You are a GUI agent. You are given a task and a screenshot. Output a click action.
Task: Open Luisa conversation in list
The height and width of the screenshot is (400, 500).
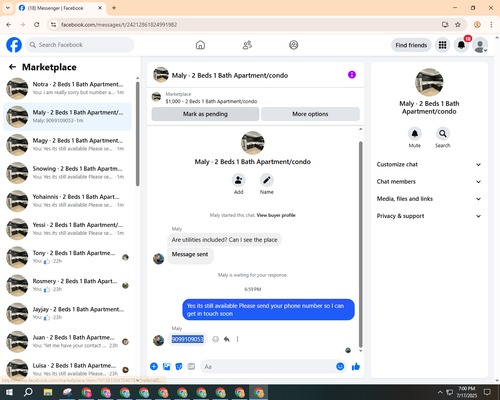(68, 369)
